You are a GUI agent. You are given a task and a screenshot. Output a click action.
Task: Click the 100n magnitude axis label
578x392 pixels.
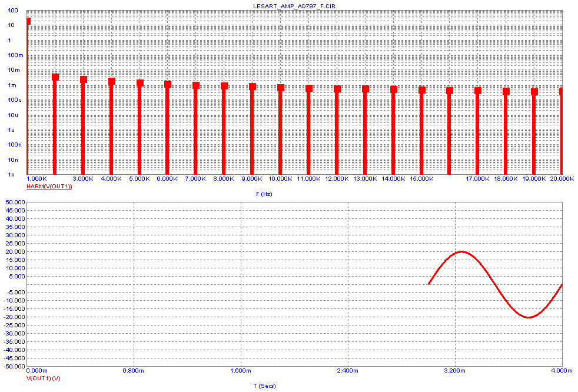pos(15,145)
